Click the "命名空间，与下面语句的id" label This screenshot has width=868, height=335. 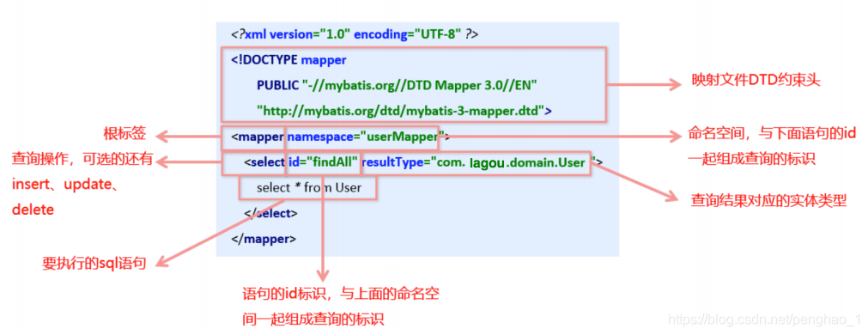[x=772, y=134]
